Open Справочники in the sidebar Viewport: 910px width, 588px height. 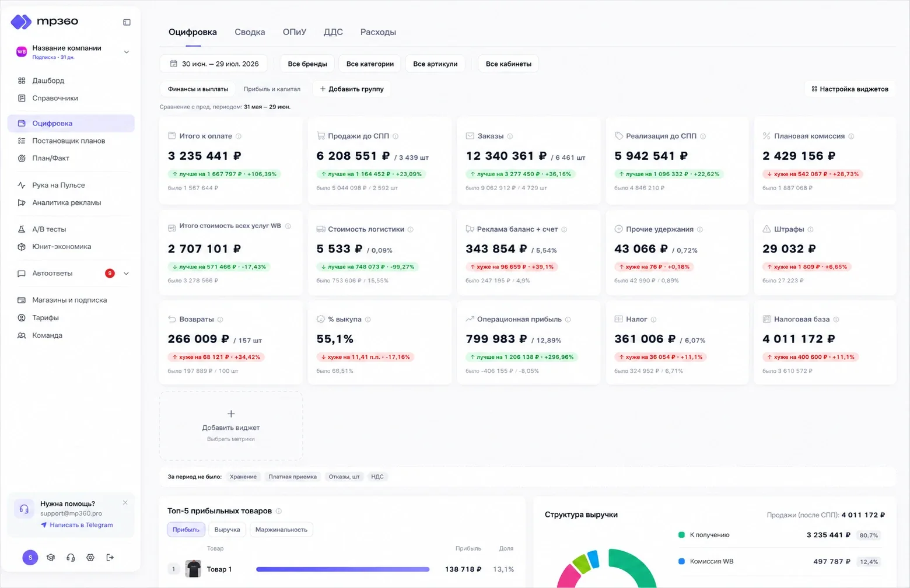coord(71,98)
